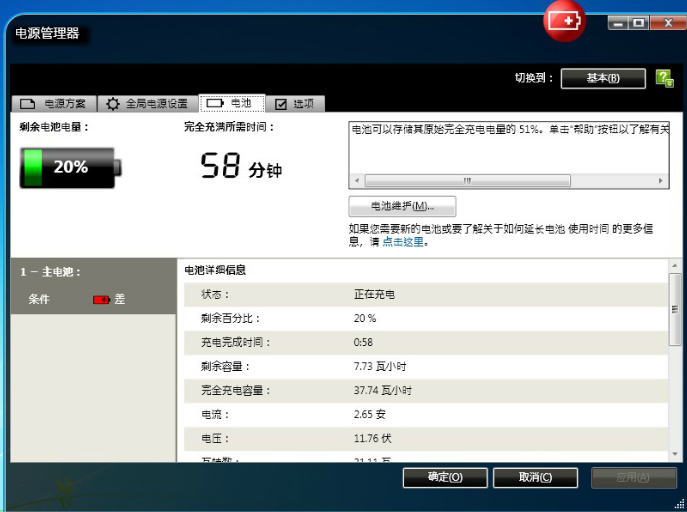This screenshot has width=687, height=512.
Task: Open help with the green question mark icon
Action: pos(663,78)
